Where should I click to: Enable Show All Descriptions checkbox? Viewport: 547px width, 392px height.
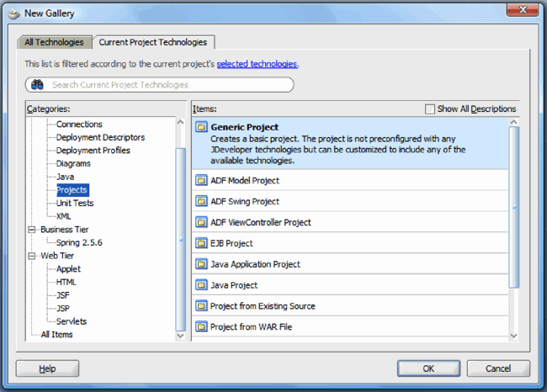coord(430,109)
